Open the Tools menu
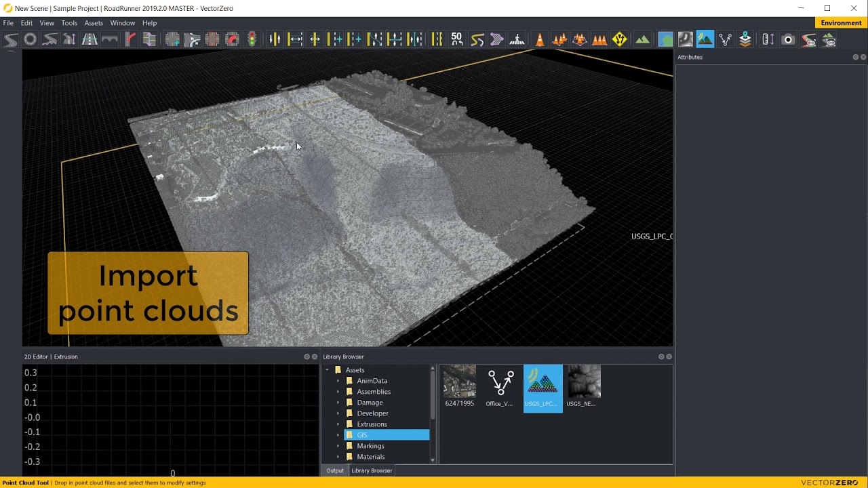The width and height of the screenshot is (868, 488). [69, 23]
